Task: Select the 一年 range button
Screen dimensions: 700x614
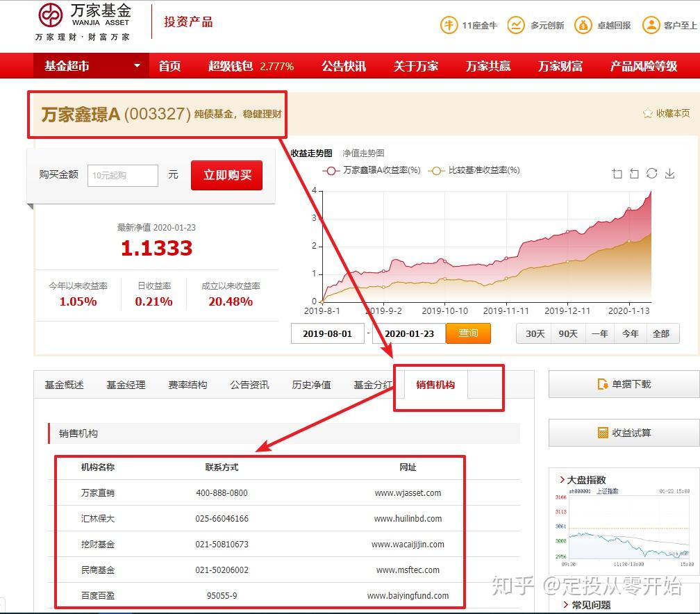Action: (599, 333)
